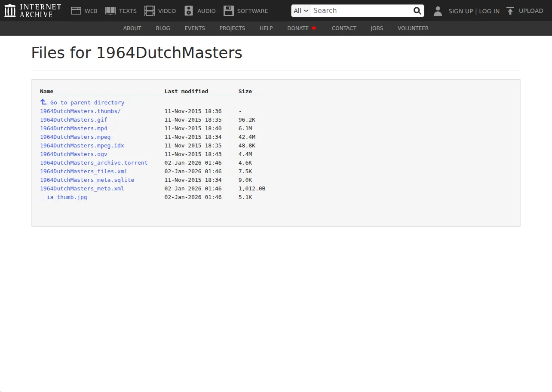Click the Web section icon
Viewport: 552px width, 392px height.
click(76, 11)
